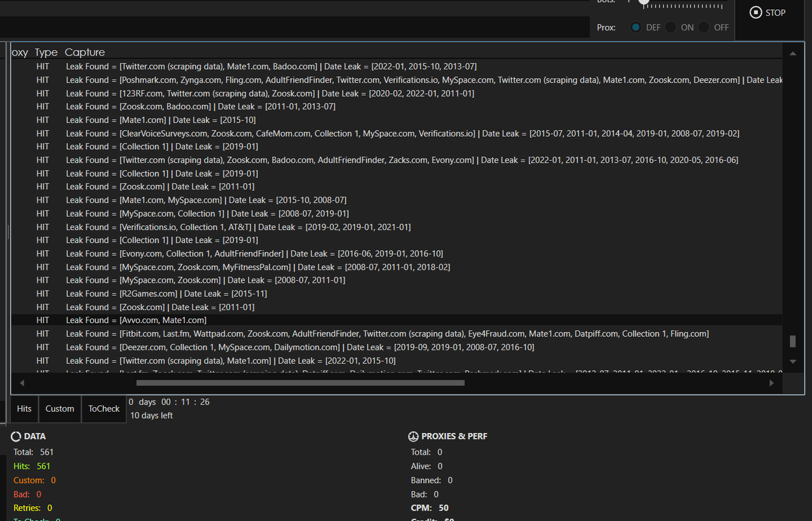Select the hit row with only [Mate1.com]
Screen dimensions: 812x521
click(397, 120)
